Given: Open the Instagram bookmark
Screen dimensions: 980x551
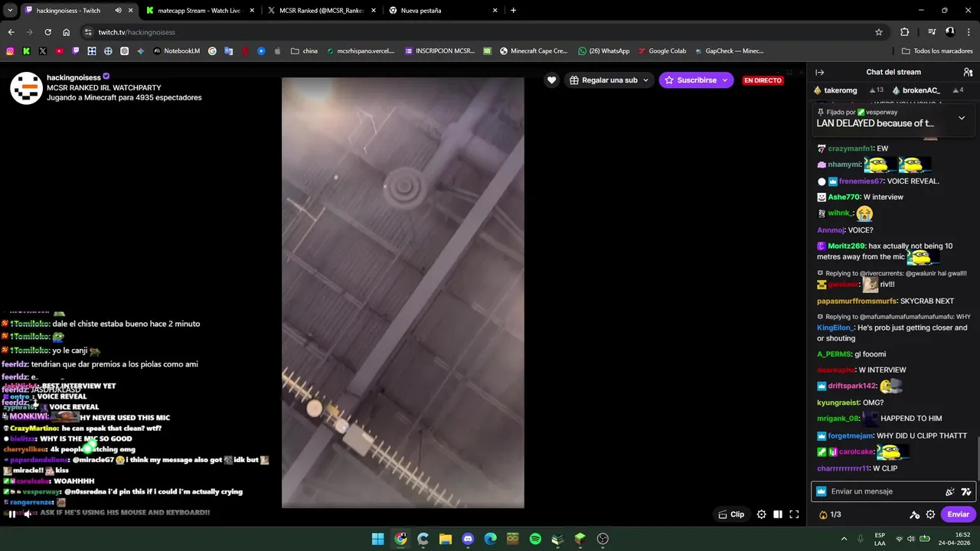Looking at the screenshot, I should click(x=10, y=51).
